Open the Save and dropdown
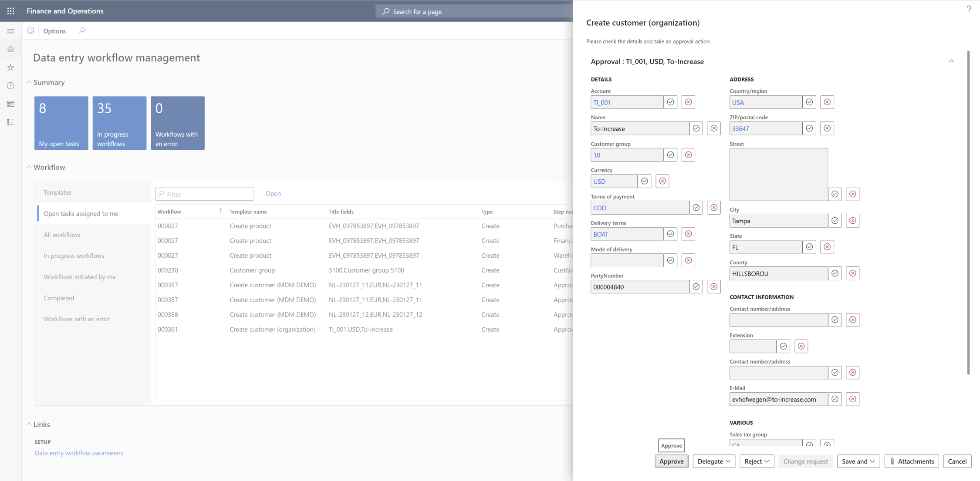 (x=858, y=461)
